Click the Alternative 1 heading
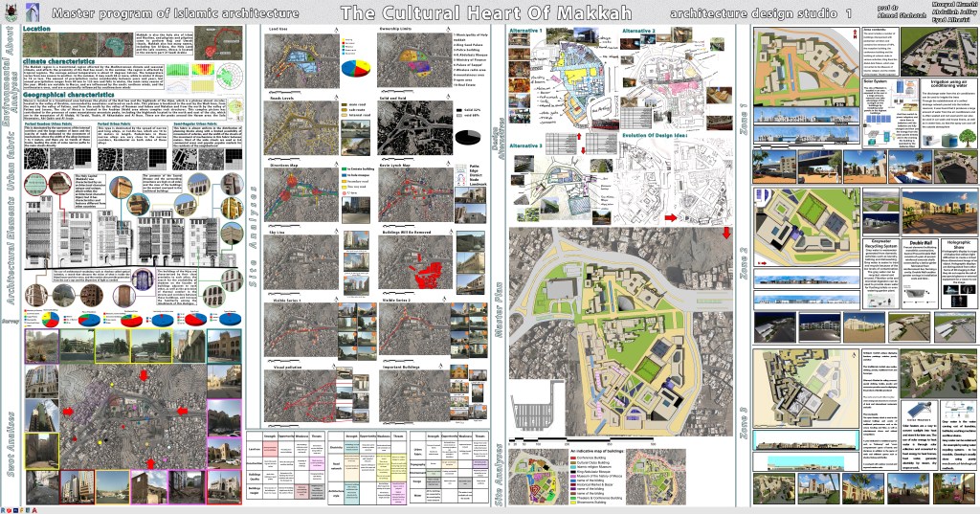This screenshot has height=514, width=980. [x=525, y=32]
